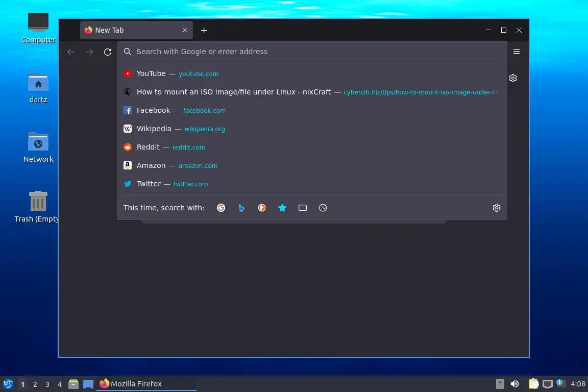The width and height of the screenshot is (588, 392).
Task: Click the dartz home folder icon
Action: pos(38,88)
